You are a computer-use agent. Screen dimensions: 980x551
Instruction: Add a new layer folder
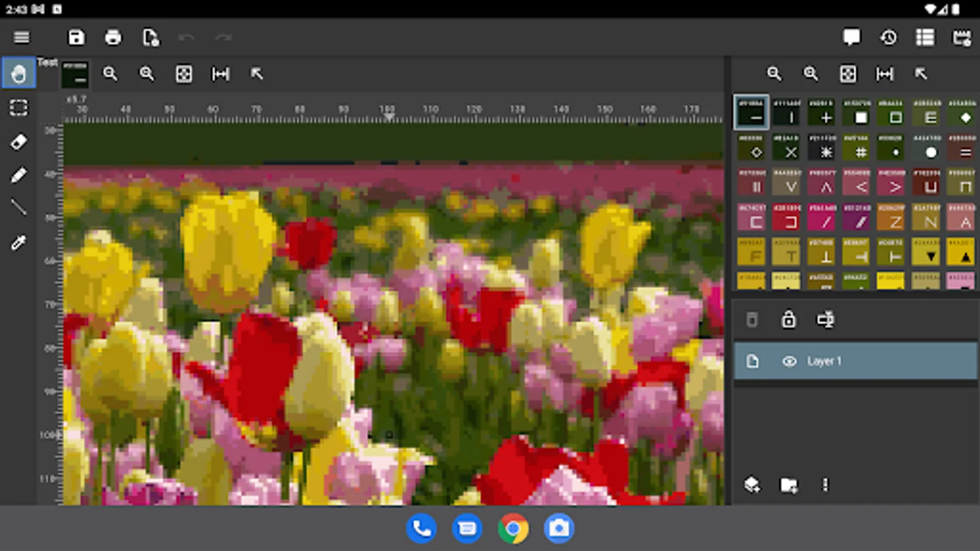coord(788,485)
